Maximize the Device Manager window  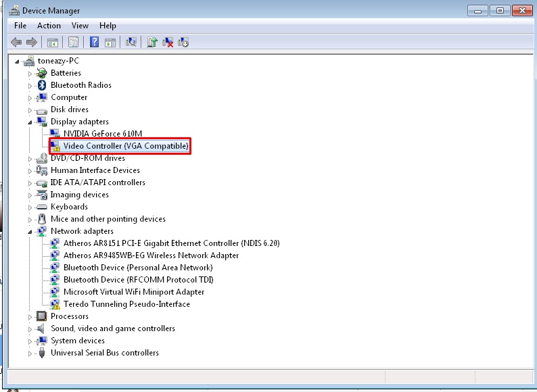coord(500,11)
